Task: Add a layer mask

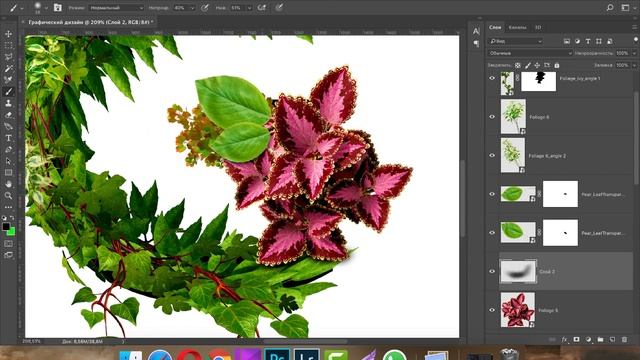Action: pyautogui.click(x=576, y=339)
